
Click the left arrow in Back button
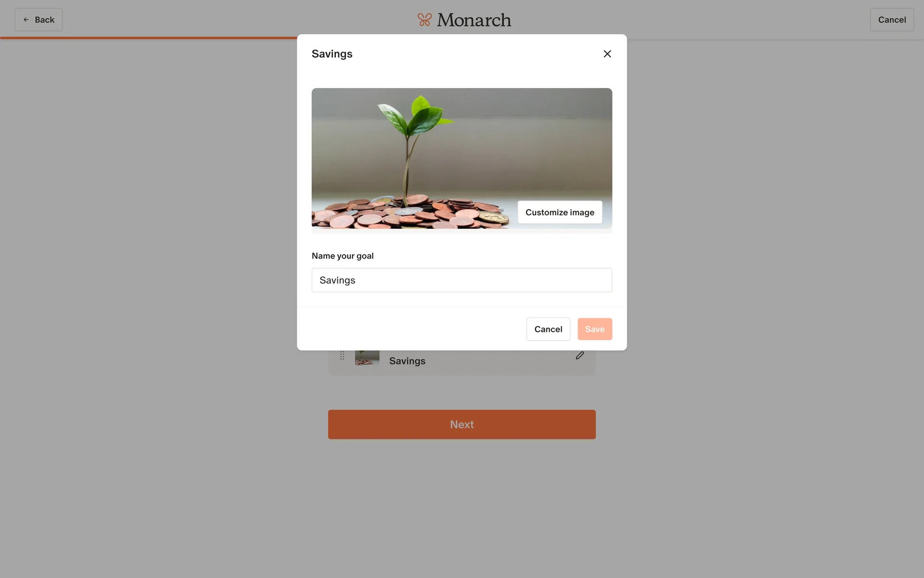(26, 20)
